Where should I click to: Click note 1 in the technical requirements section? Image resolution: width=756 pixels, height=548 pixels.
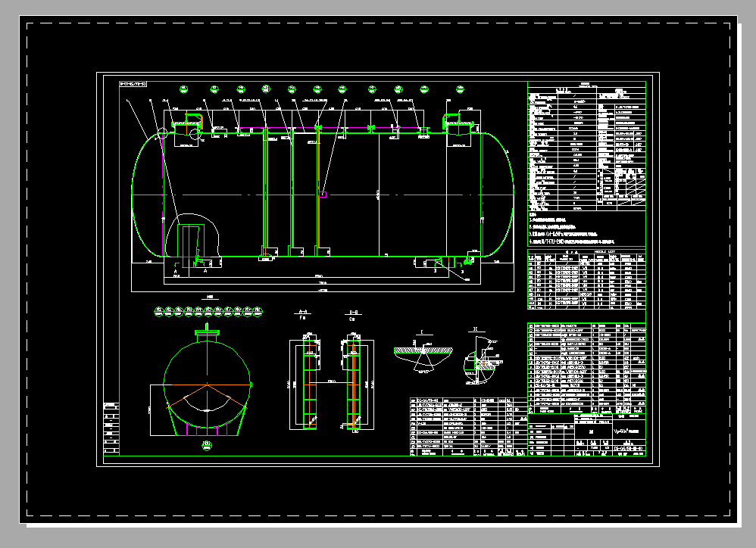[545, 221]
